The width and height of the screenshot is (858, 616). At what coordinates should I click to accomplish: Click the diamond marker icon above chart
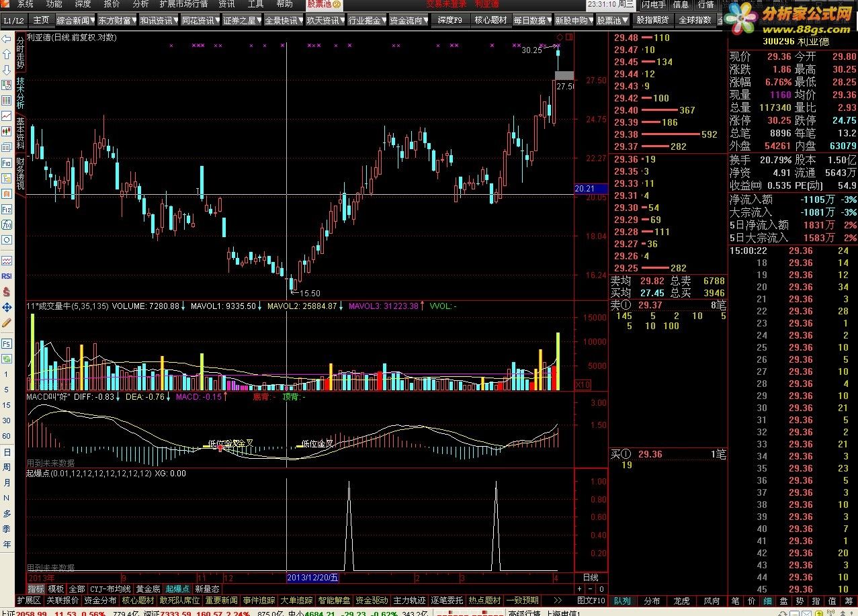560,36
